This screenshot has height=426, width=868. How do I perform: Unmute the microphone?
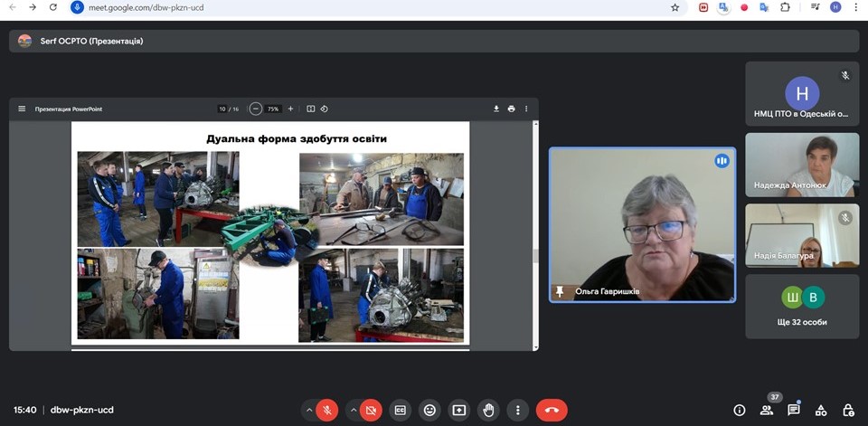click(327, 410)
